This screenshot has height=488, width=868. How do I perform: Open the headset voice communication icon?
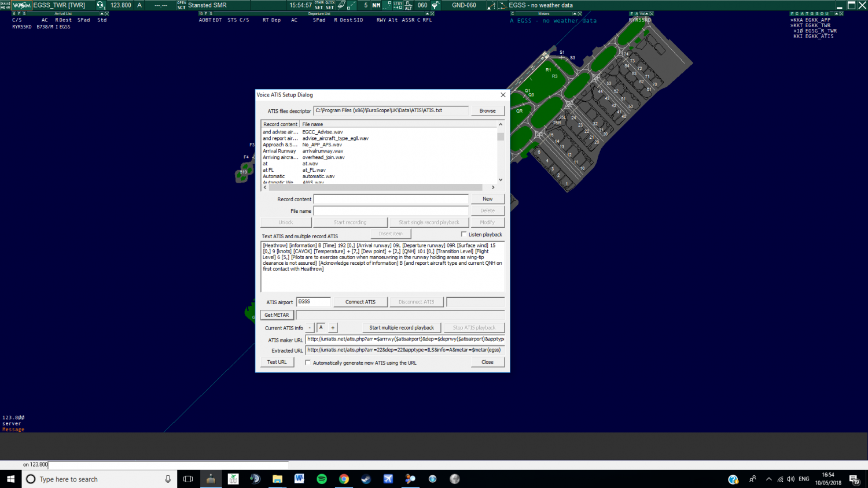(100, 5)
